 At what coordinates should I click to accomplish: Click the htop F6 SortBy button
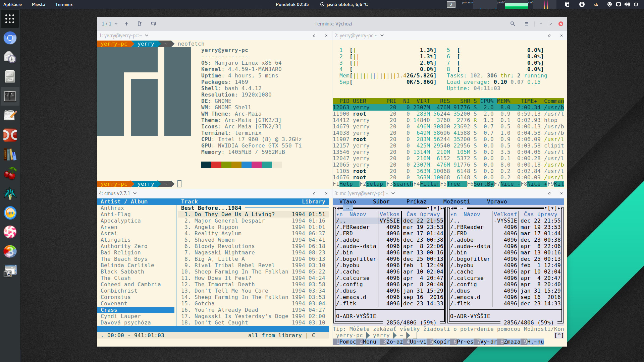[480, 184]
